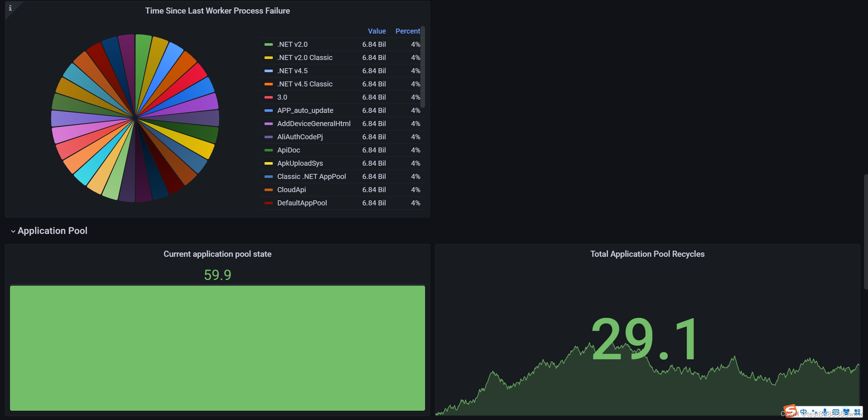Toggle the .NET v2.0 legend series
The image size is (868, 420).
tap(292, 44)
